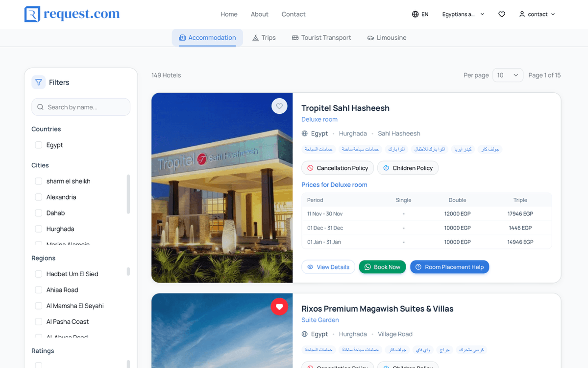Check the Al Mamsha El Seyahi region
The width and height of the screenshot is (588, 368).
click(x=38, y=306)
